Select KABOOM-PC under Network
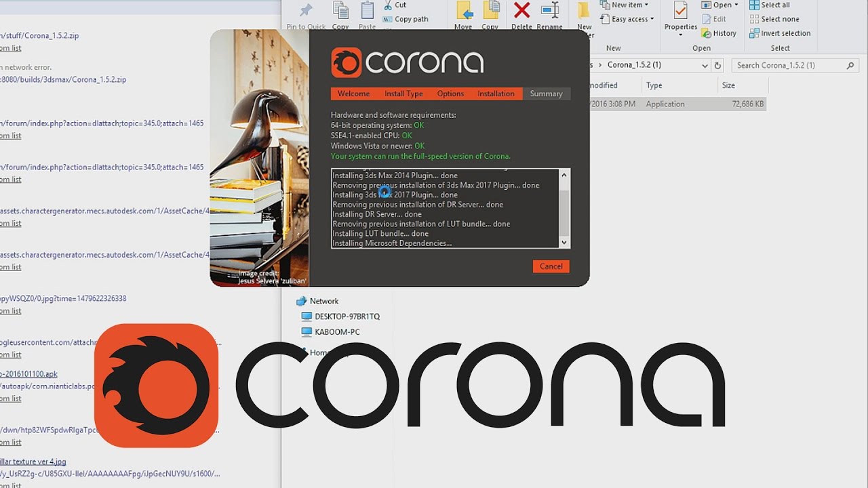Screen dimensions: 868x488 coord(337,332)
